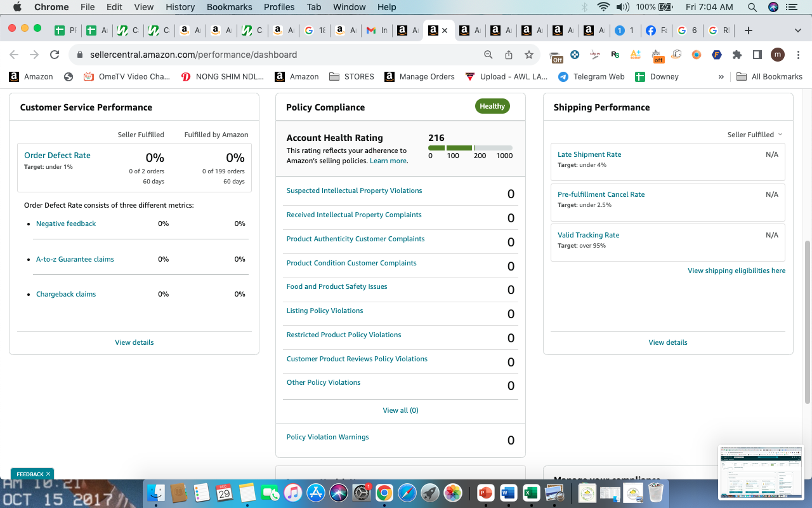The height and width of the screenshot is (508, 812).
Task: Click the green Healthy status badge
Action: coord(492,106)
